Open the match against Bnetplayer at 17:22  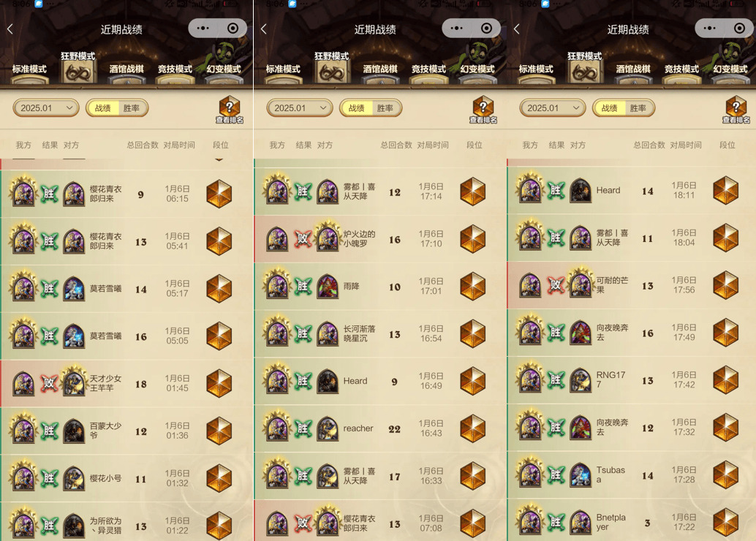pyautogui.click(x=631, y=521)
